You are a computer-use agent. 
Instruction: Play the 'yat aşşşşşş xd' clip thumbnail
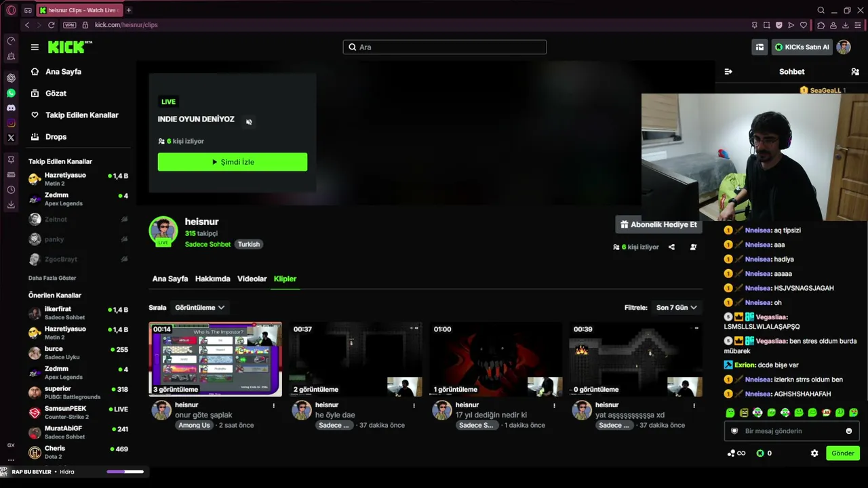(635, 359)
